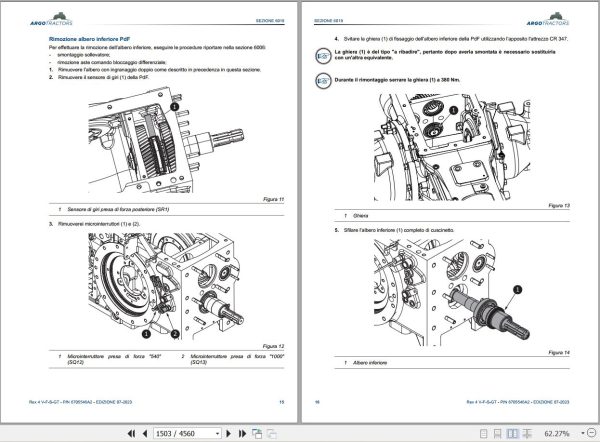600x442 pixels.
Task: Click the 'Albero inferiore' legend text
Action: click(x=370, y=362)
